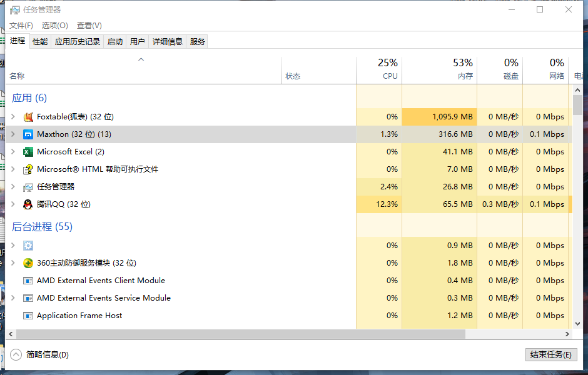
Task: Click the 360主动防御服务模块 icon
Action: pyautogui.click(x=28, y=263)
